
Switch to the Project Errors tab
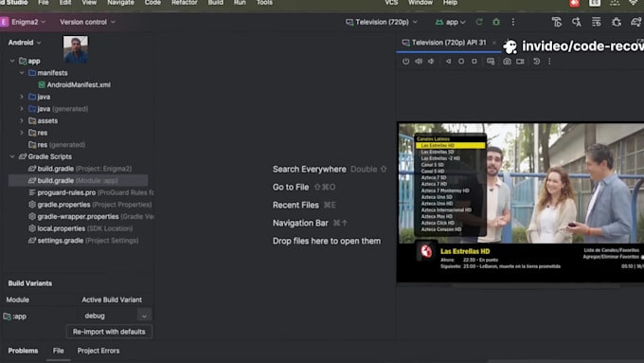coord(98,351)
